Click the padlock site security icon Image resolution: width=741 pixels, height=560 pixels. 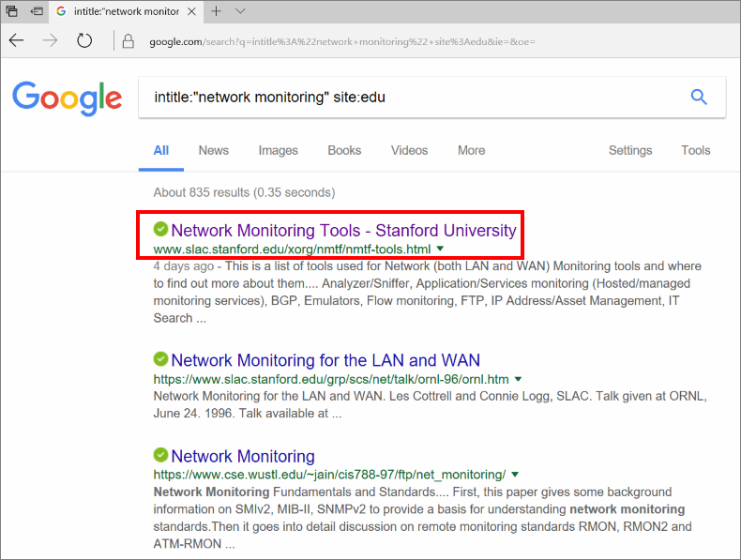coord(129,41)
